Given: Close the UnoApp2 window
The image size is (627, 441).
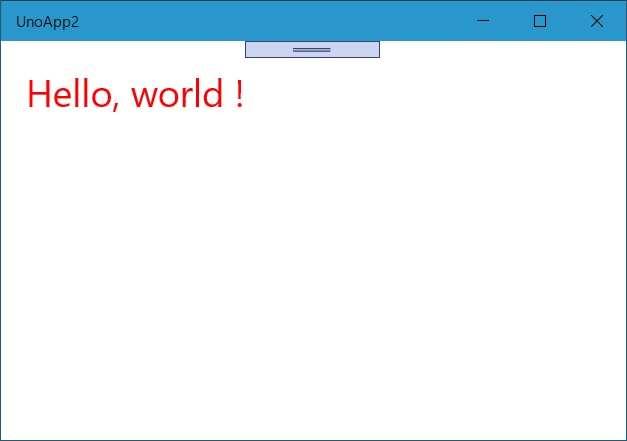Looking at the screenshot, I should pos(597,21).
